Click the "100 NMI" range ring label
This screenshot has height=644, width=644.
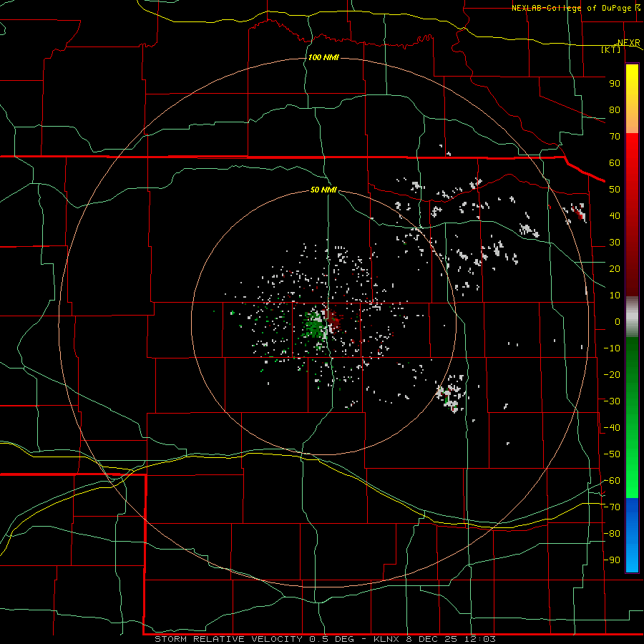[x=323, y=57]
